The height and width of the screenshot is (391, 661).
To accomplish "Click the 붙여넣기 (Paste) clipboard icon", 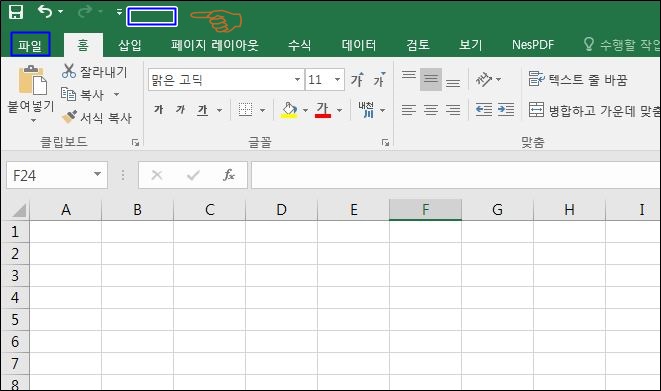I will pyautogui.click(x=32, y=80).
